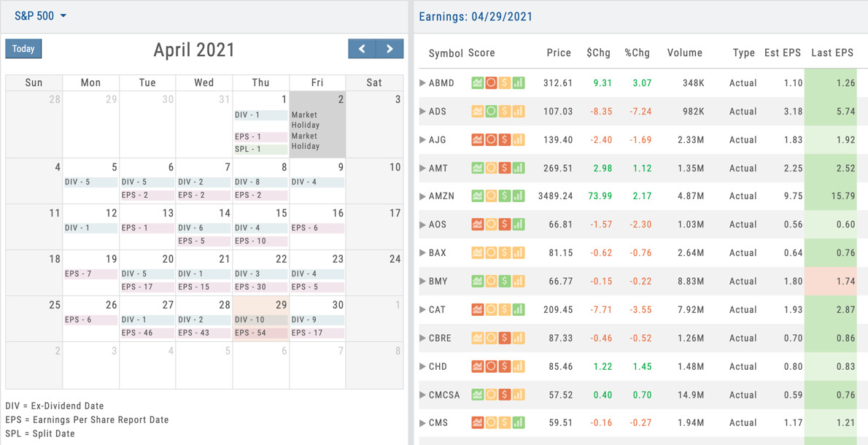Viewport: 868px width, 445px height.
Task: Click CMCSA green chart trend icon
Action: coord(478,395)
